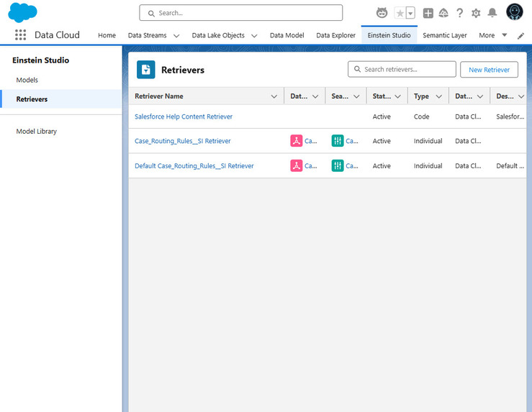Open Default Case_Routing_Rules__SI Retriever link
The height and width of the screenshot is (412, 532).
(x=194, y=165)
